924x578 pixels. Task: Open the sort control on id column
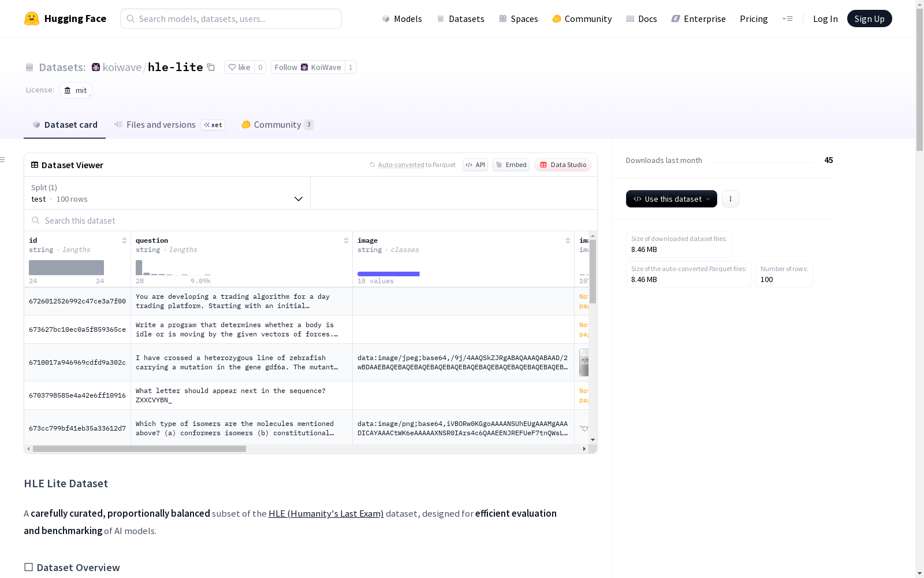124,240
